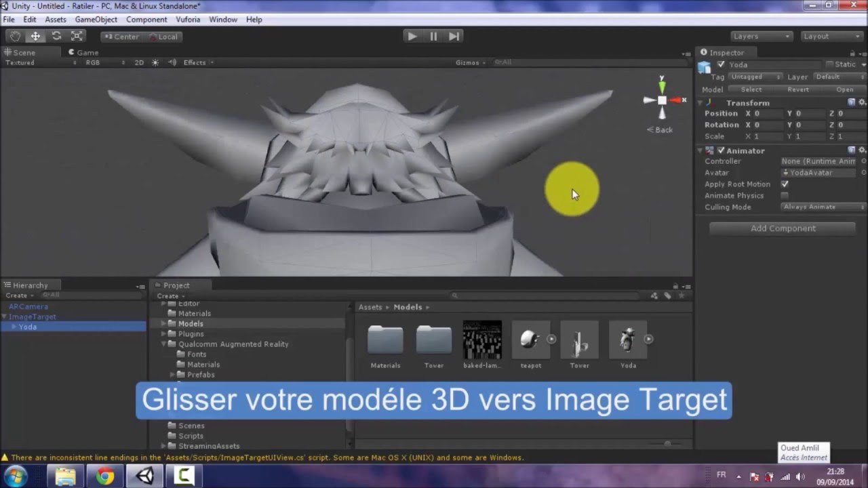868x488 pixels.
Task: Open the Layers dropdown in toolbar
Action: click(x=762, y=37)
